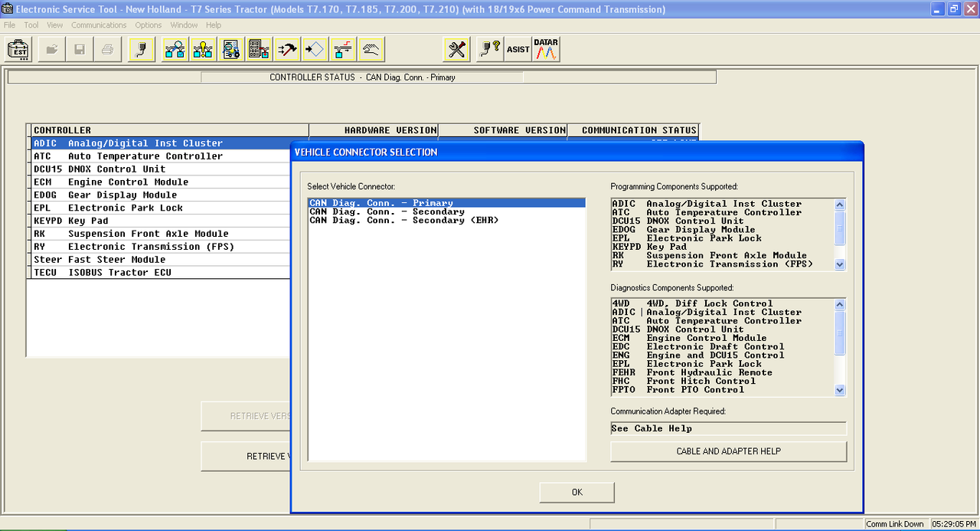980x531 pixels.
Task: Select FHC Front Hitch Control entry
Action: [722, 381]
